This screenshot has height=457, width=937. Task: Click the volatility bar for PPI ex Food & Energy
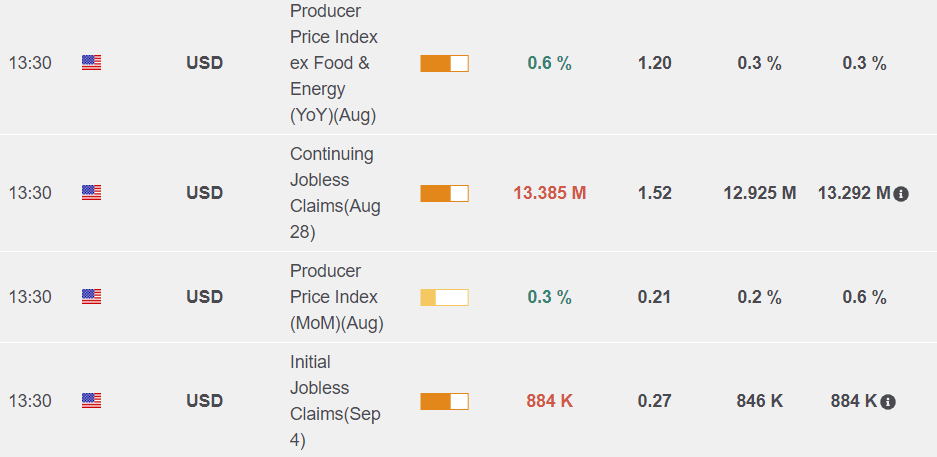[444, 63]
